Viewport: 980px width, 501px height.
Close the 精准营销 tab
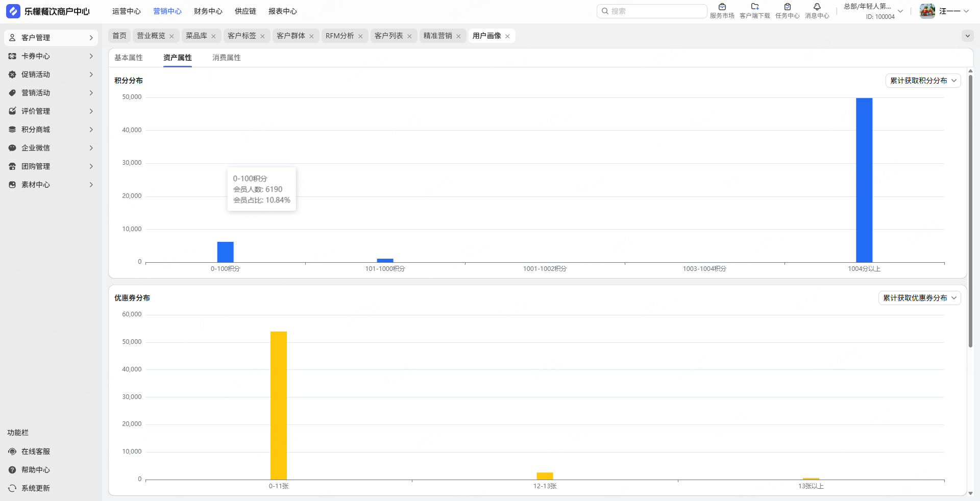tap(458, 36)
